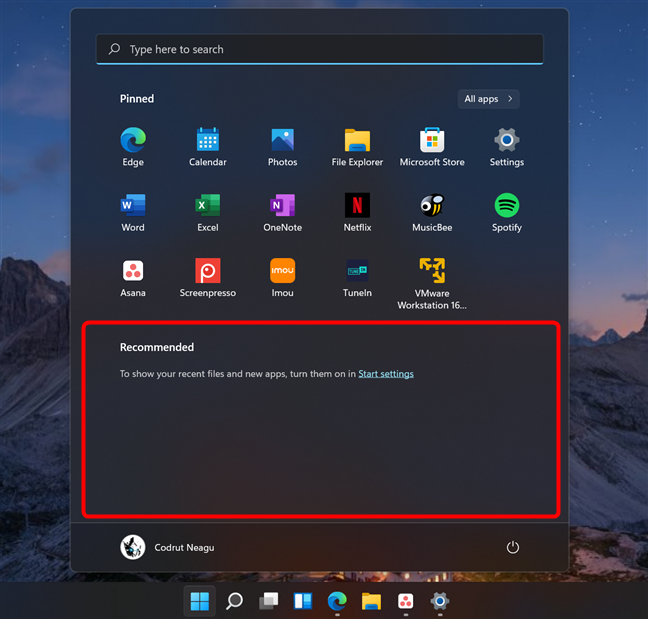Screen dimensions: 648x619
Task: Open TuneIn
Action: click(x=357, y=278)
